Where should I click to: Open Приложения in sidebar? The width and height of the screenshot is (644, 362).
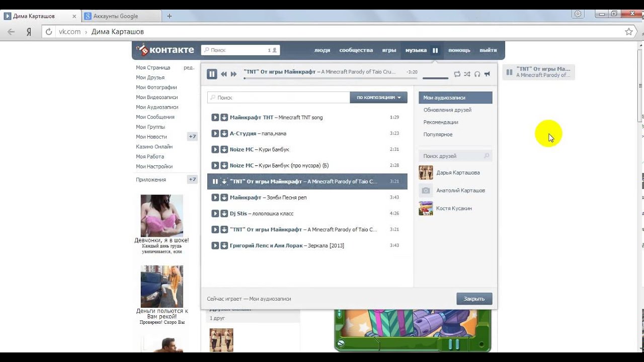pyautogui.click(x=150, y=179)
